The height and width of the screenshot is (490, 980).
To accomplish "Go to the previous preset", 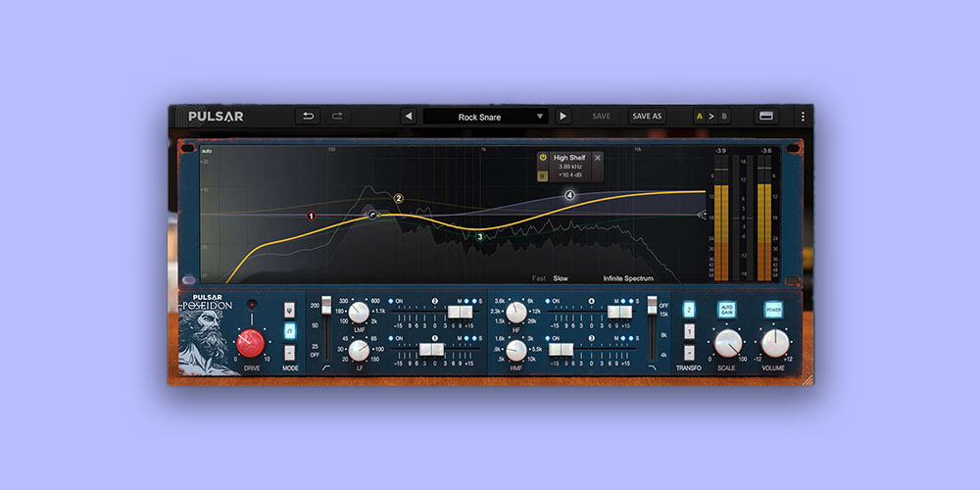I will point(409,117).
